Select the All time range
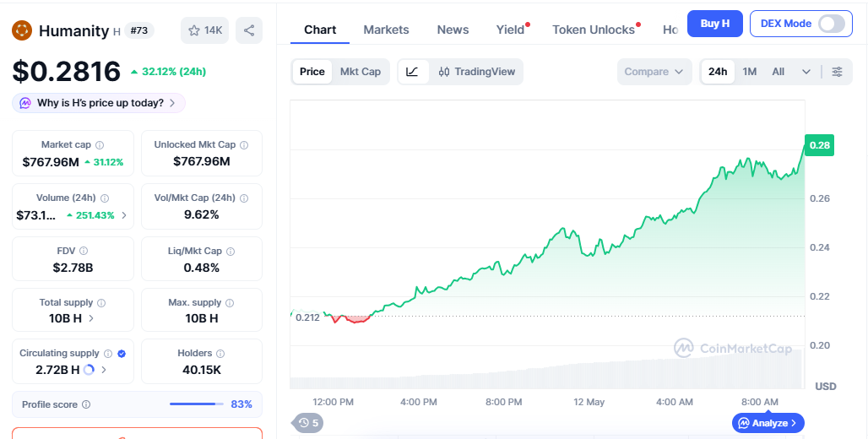The image size is (868, 439). [778, 72]
